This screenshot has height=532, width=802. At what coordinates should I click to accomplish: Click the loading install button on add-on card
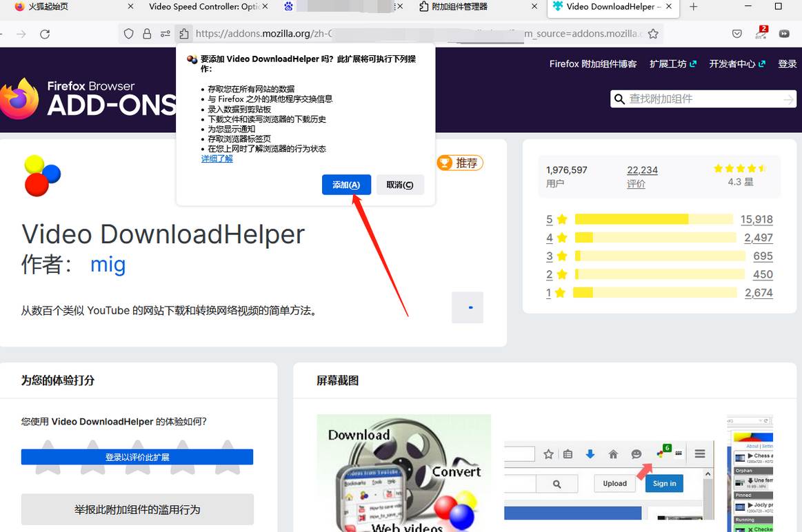click(468, 307)
